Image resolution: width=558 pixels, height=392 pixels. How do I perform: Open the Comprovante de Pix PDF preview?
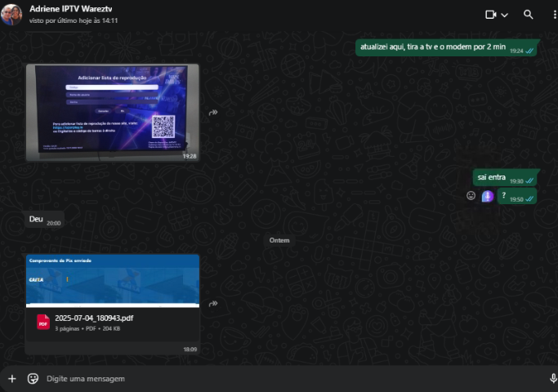tap(113, 281)
